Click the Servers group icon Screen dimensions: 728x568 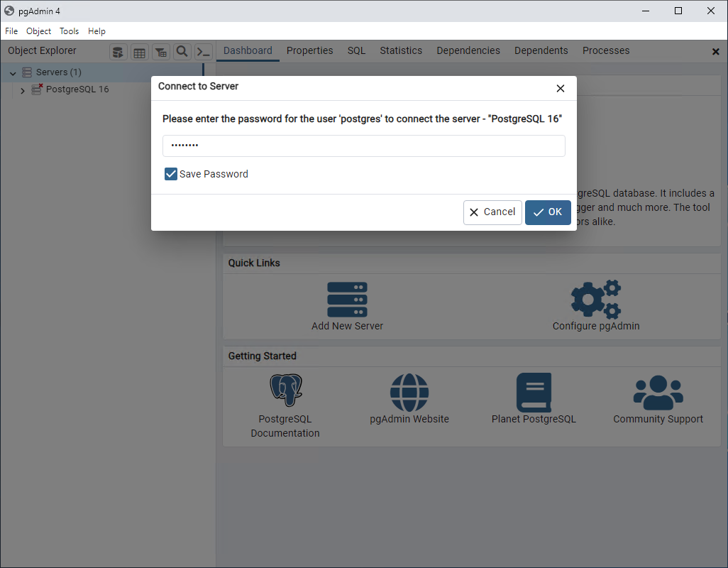(x=27, y=72)
